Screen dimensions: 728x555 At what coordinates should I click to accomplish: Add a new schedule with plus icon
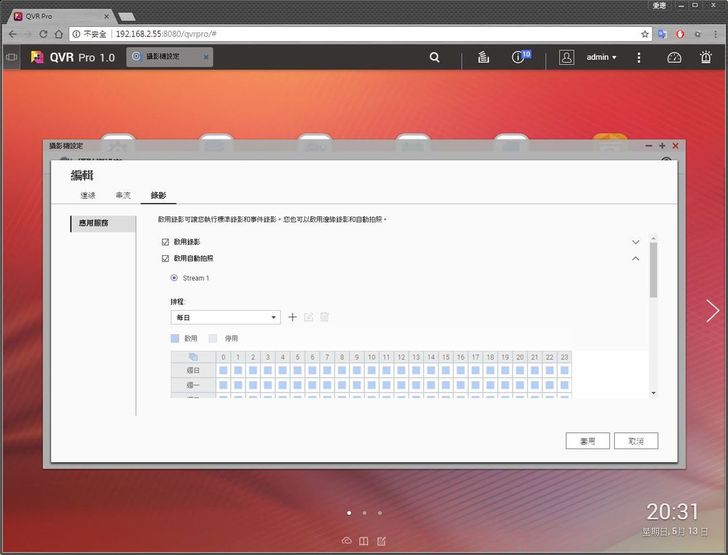coord(293,317)
